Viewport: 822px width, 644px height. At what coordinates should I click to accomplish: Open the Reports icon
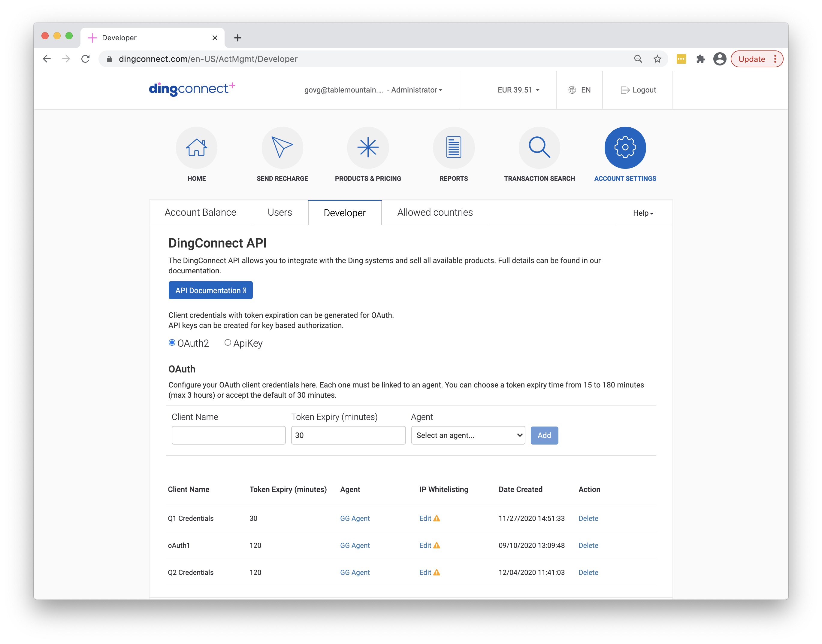[x=453, y=148]
